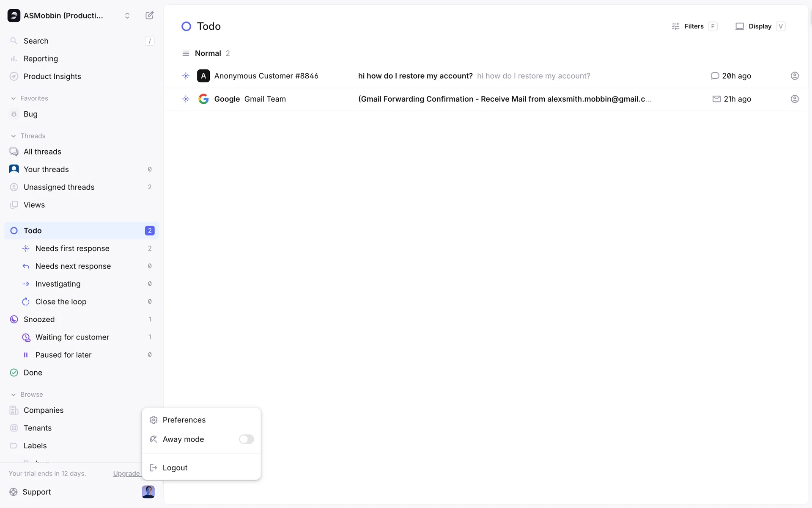
Task: Click assignee icon on Gmail Team thread
Action: [795, 99]
